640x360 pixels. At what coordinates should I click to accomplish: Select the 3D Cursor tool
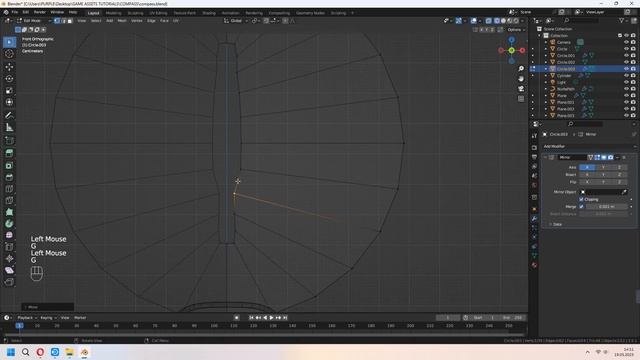click(9, 53)
